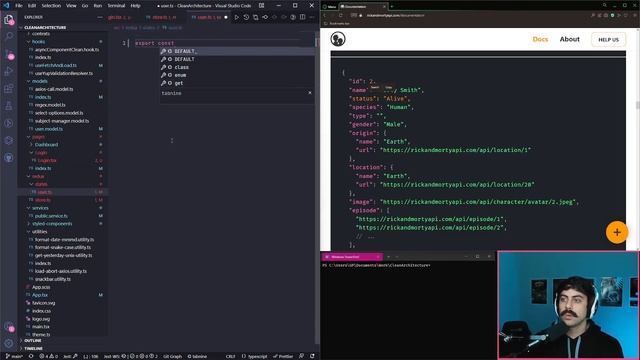
Task: Click the tabnine item in the status bar
Action: coord(198,356)
